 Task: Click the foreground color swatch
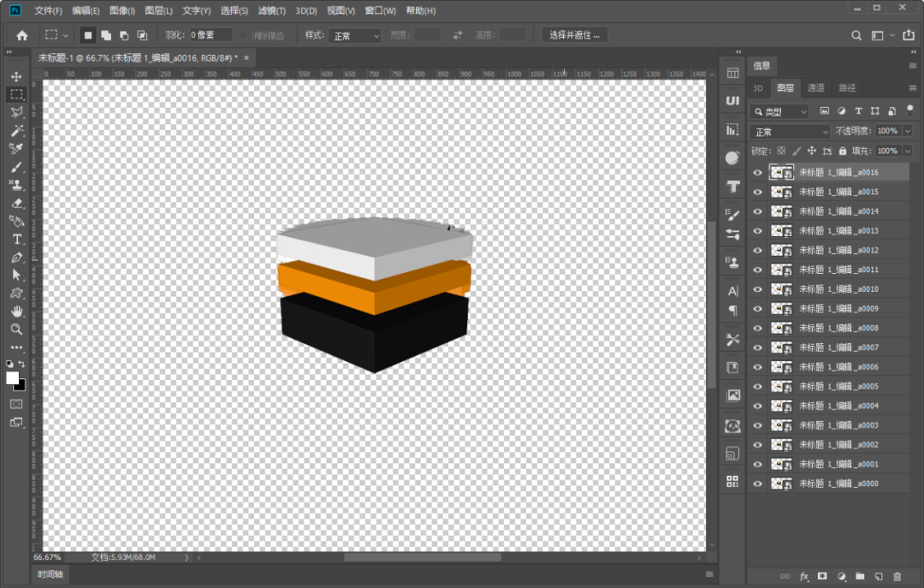click(x=12, y=377)
